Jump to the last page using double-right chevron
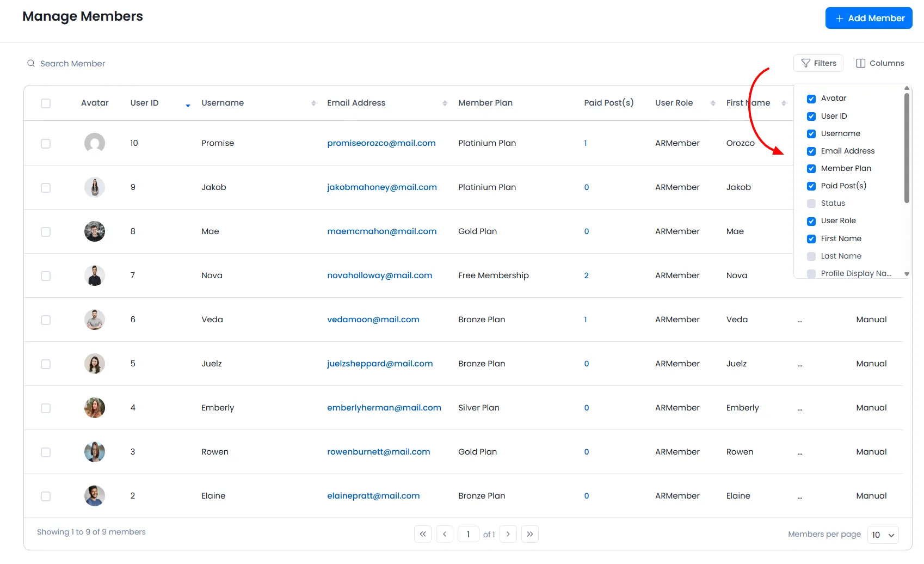Viewport: 924px width, 564px height. tap(529, 534)
